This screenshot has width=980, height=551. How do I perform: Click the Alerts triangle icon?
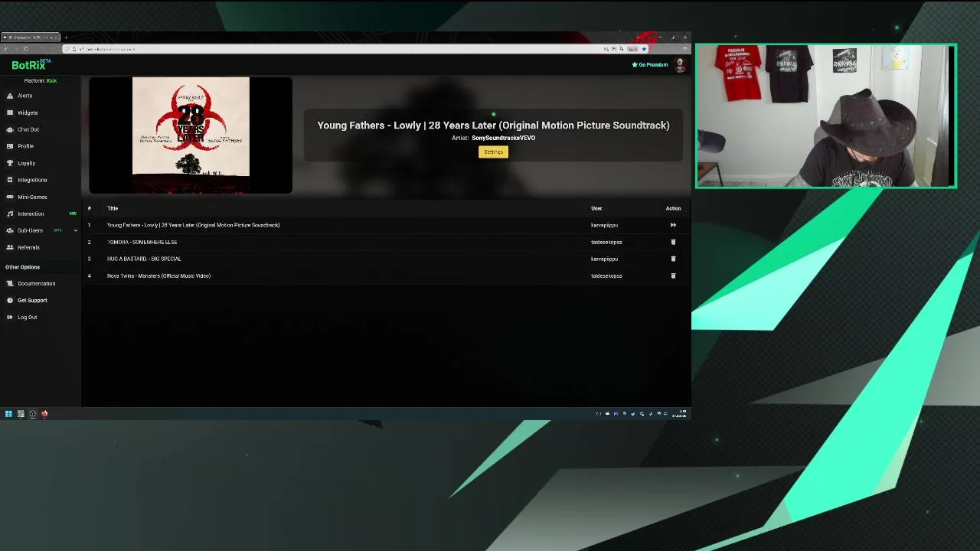(x=9, y=96)
